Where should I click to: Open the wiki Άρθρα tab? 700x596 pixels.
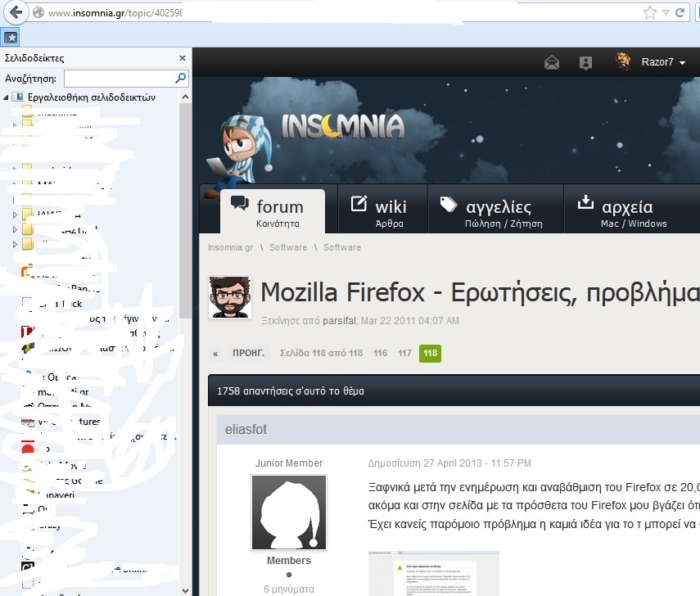pyautogui.click(x=382, y=210)
